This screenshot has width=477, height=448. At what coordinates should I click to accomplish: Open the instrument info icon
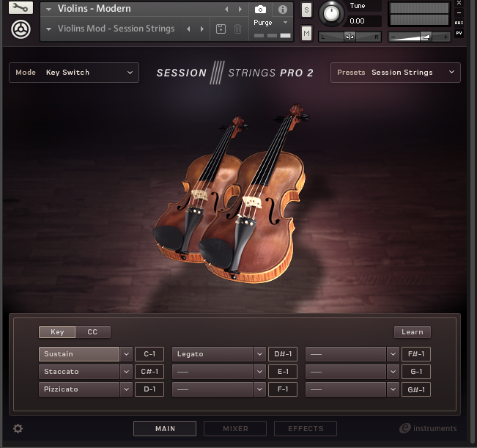point(283,10)
